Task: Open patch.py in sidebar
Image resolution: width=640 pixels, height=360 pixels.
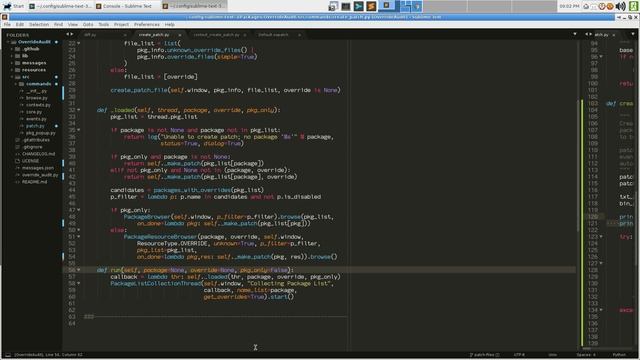Action: (x=35, y=126)
